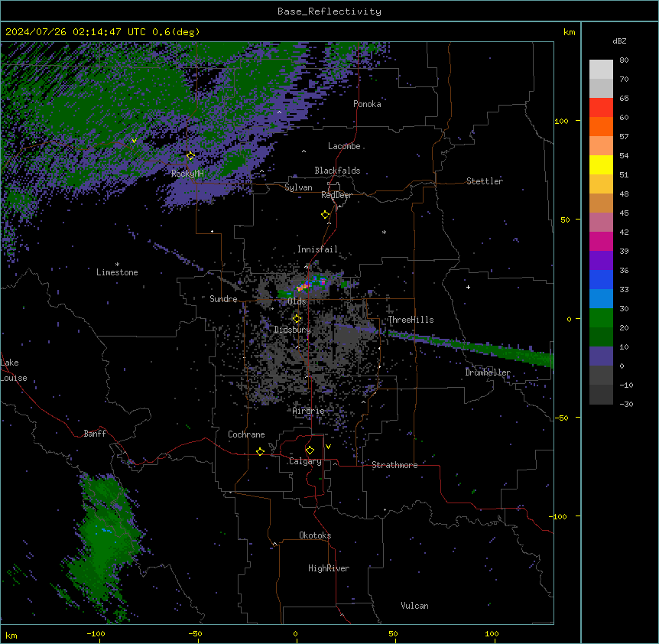This screenshot has width=659, height=644.
Task: Click the Stettler city label
Action: [485, 181]
